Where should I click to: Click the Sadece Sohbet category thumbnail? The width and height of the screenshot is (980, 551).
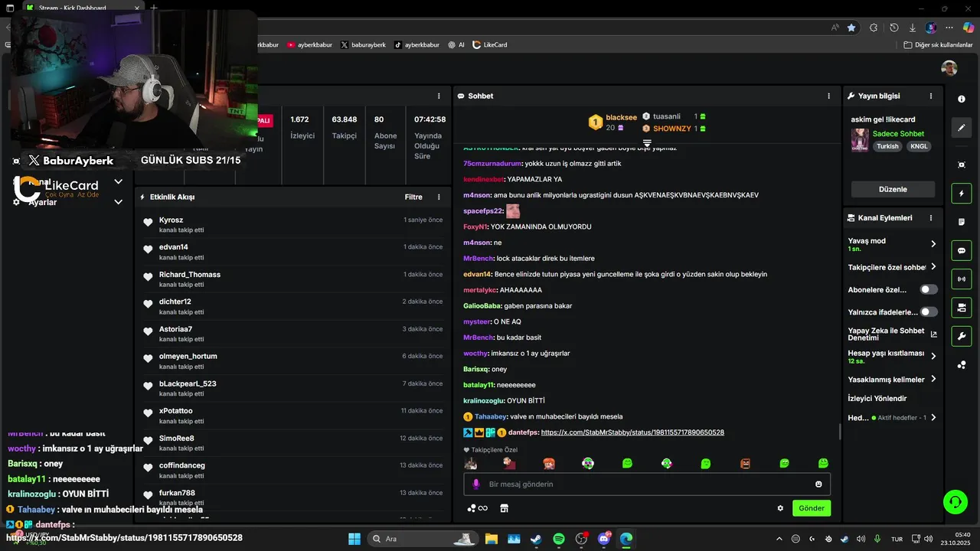point(860,140)
